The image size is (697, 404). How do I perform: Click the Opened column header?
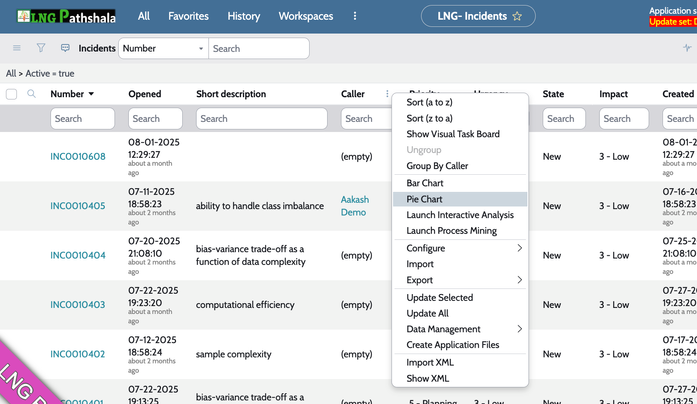click(144, 94)
